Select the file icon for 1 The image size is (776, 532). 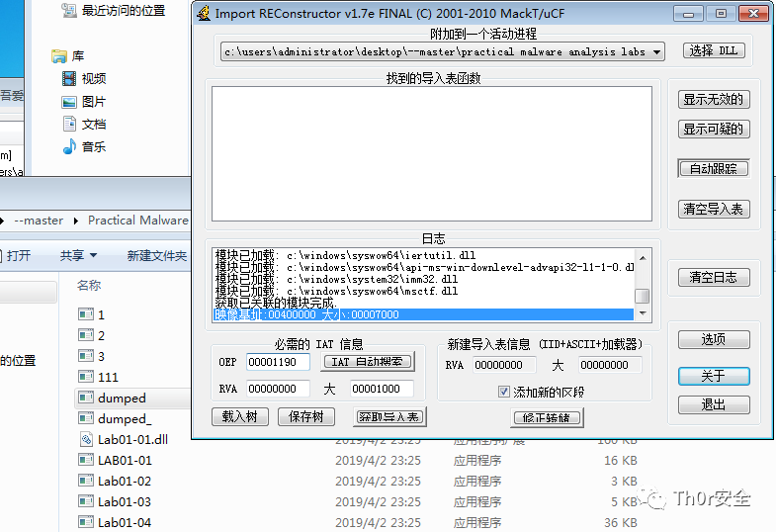86,314
